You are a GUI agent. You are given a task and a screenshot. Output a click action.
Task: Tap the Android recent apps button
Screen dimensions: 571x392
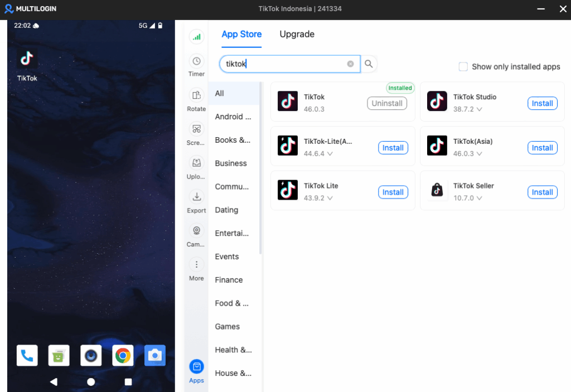click(x=128, y=381)
